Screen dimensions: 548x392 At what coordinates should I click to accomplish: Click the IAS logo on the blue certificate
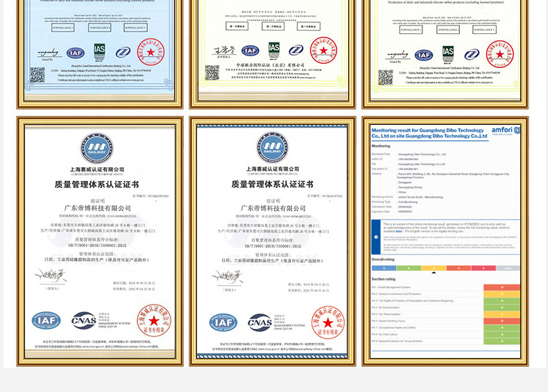point(99,53)
